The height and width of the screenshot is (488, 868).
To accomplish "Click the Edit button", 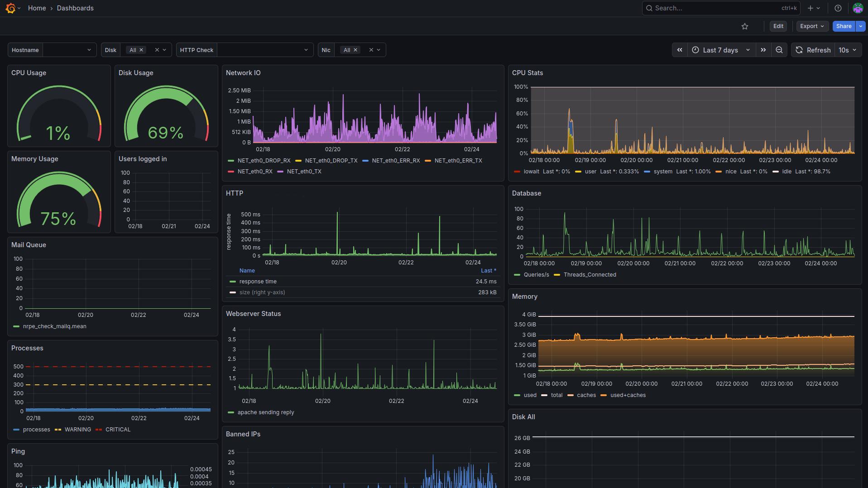I will pos(778,26).
